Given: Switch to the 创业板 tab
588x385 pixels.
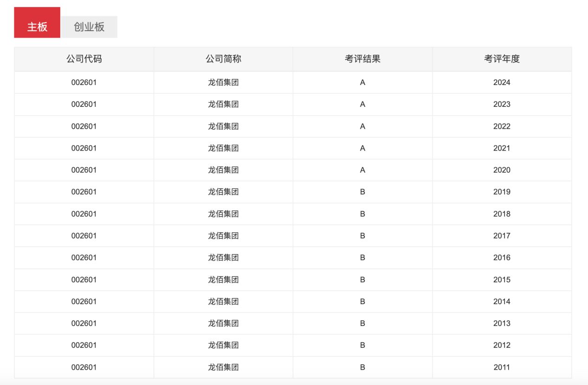Looking at the screenshot, I should (89, 26).
